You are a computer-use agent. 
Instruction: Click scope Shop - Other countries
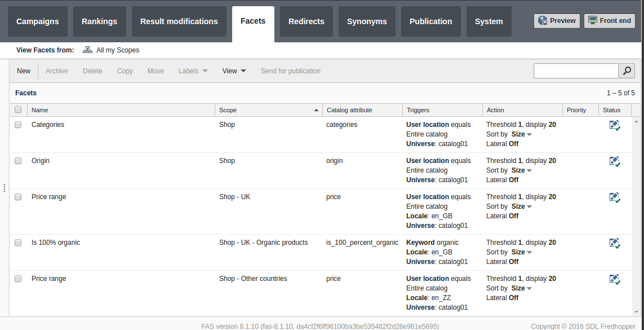(253, 279)
